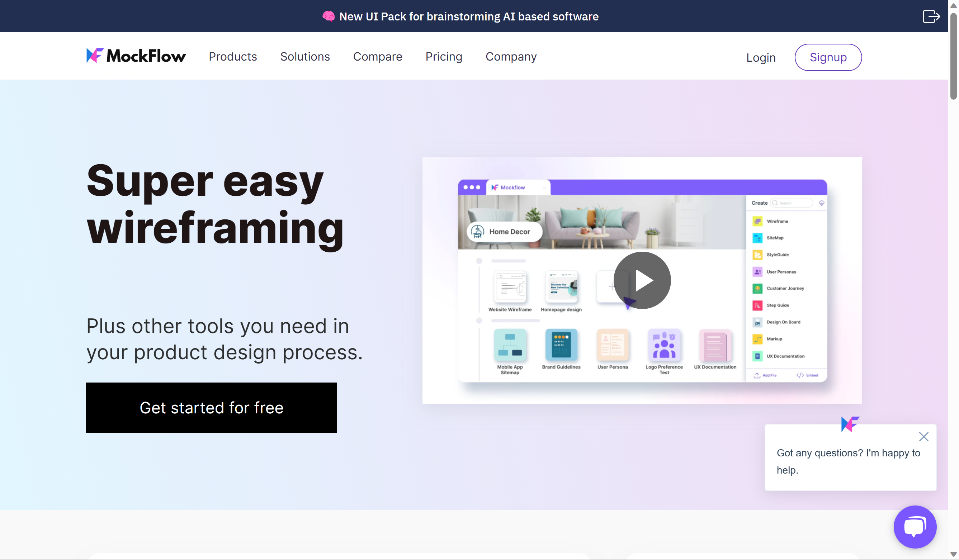
Task: Click the Home Decor badge icon
Action: [477, 231]
